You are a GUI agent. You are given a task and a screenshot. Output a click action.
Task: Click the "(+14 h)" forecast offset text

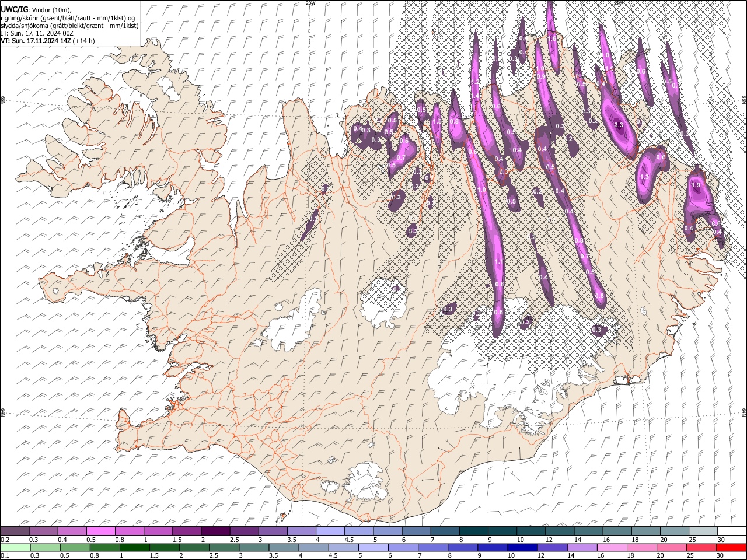84,41
